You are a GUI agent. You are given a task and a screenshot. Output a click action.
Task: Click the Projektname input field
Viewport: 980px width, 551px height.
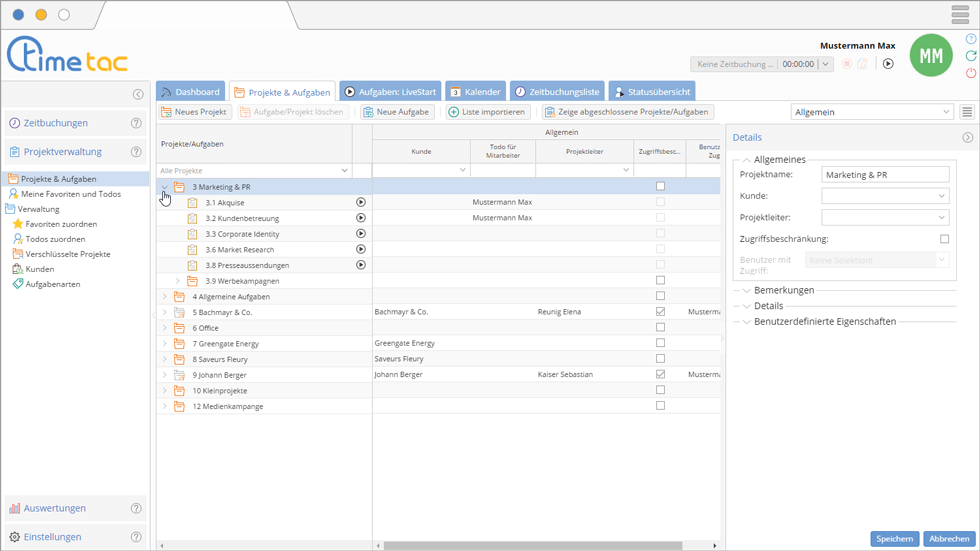(884, 174)
